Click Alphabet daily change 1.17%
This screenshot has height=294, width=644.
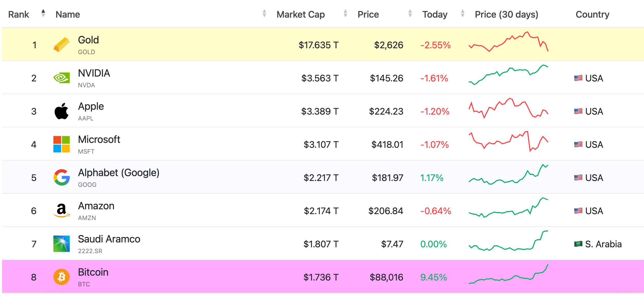432,178
